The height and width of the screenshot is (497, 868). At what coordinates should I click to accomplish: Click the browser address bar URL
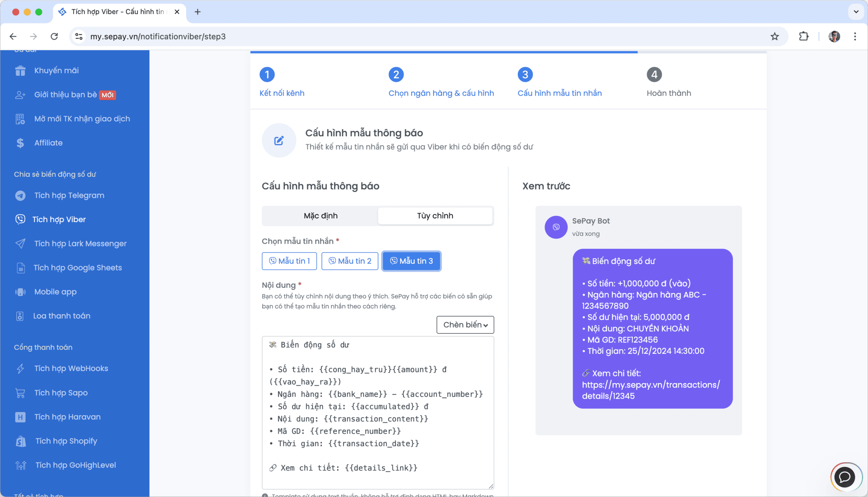tap(158, 36)
